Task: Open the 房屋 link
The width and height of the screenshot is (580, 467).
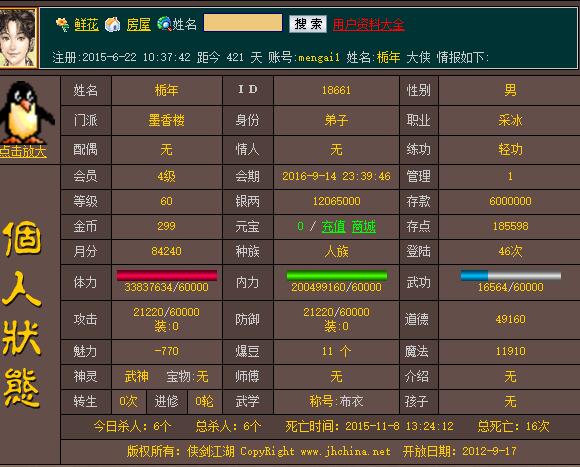Action: coord(138,25)
